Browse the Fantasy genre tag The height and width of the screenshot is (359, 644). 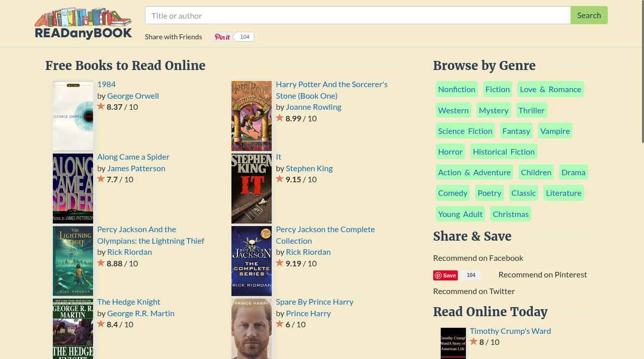coord(516,131)
